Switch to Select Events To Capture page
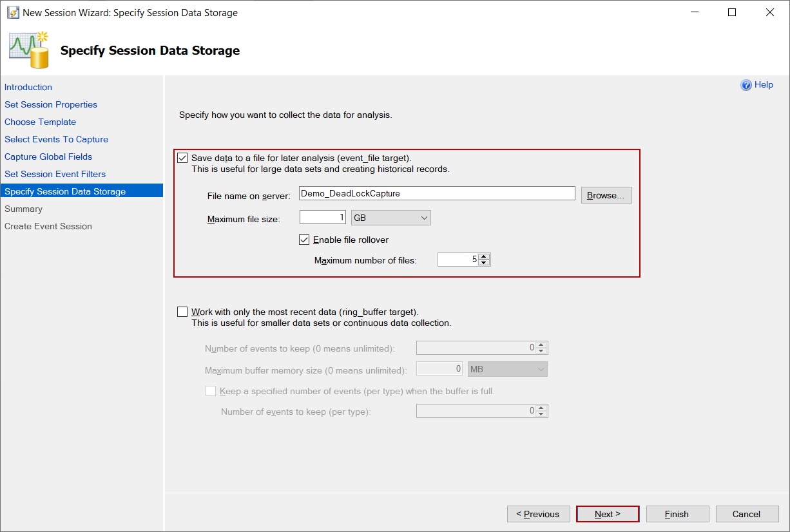This screenshot has height=532, width=790. pos(56,139)
